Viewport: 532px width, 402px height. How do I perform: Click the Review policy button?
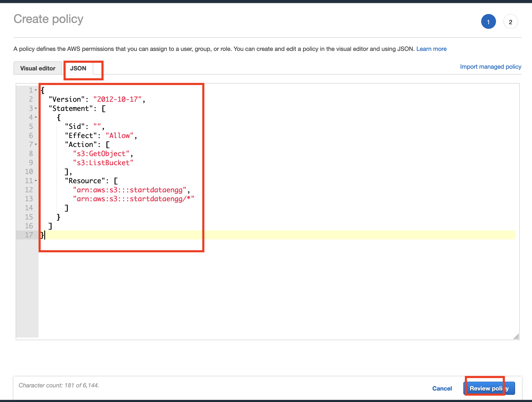click(489, 388)
